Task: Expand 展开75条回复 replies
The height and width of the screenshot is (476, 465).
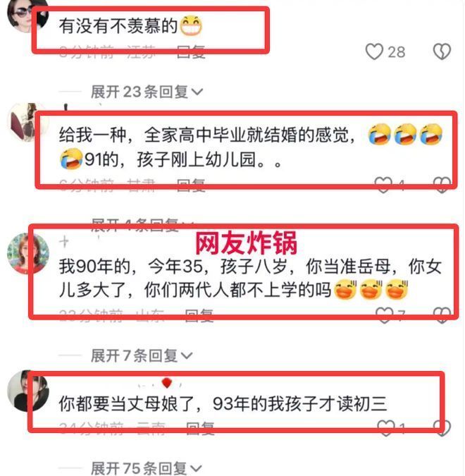Action: [147, 468]
